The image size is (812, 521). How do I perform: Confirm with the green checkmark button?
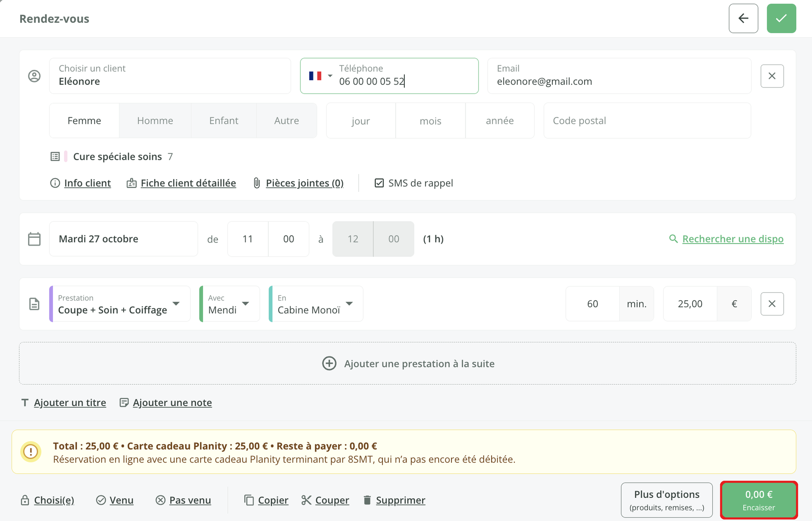click(781, 18)
